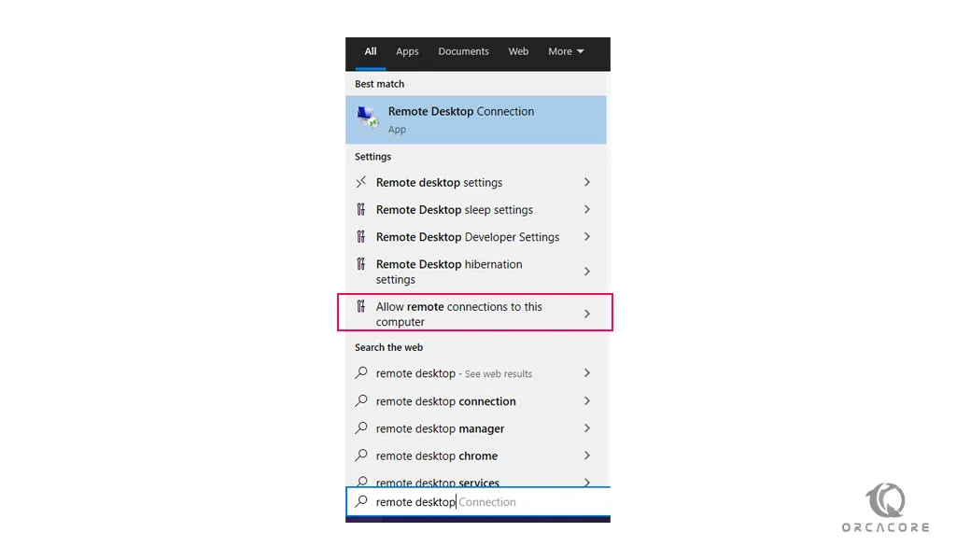The image size is (956, 560).
Task: Open the More dropdown filter
Action: [x=566, y=51]
